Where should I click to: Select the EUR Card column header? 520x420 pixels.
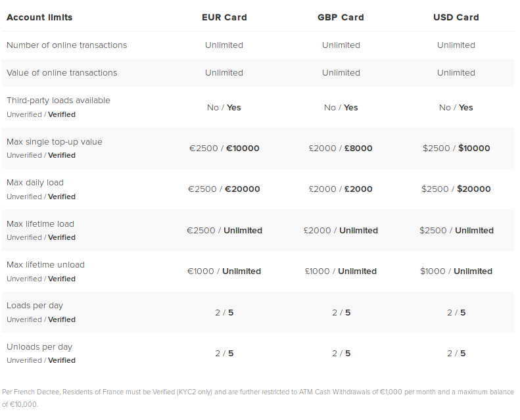pos(224,17)
